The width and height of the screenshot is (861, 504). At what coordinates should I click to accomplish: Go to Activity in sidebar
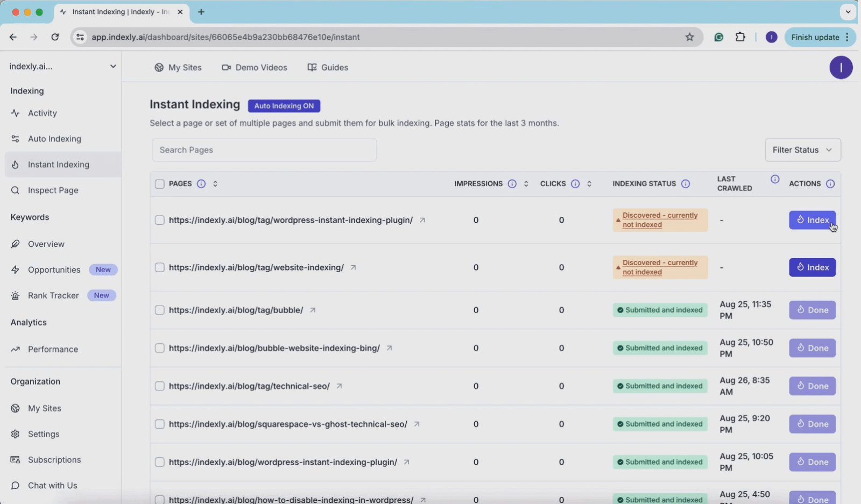(x=63, y=113)
